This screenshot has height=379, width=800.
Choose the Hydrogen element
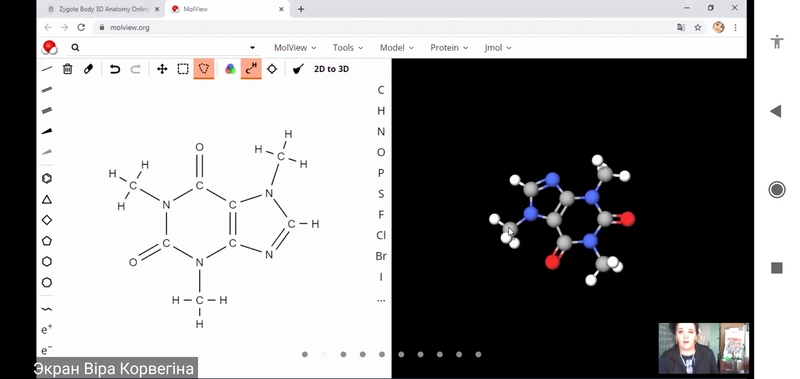pos(381,111)
